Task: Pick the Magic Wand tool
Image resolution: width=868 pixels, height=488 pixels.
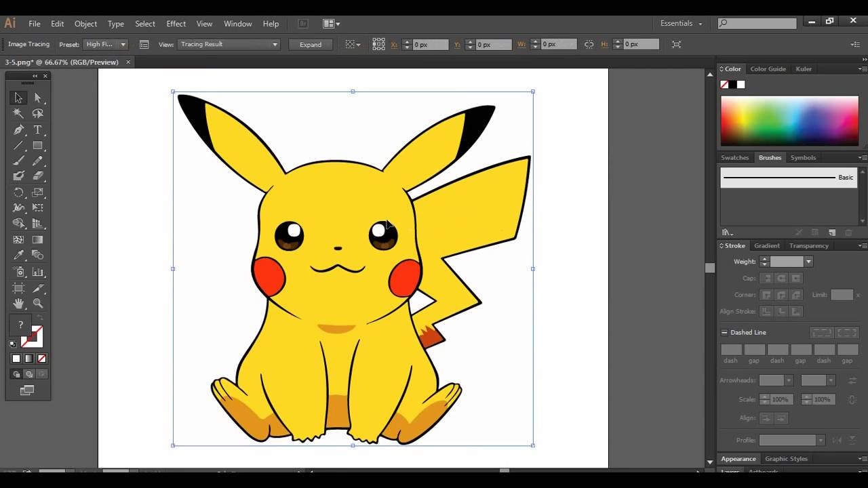Action: 18,113
